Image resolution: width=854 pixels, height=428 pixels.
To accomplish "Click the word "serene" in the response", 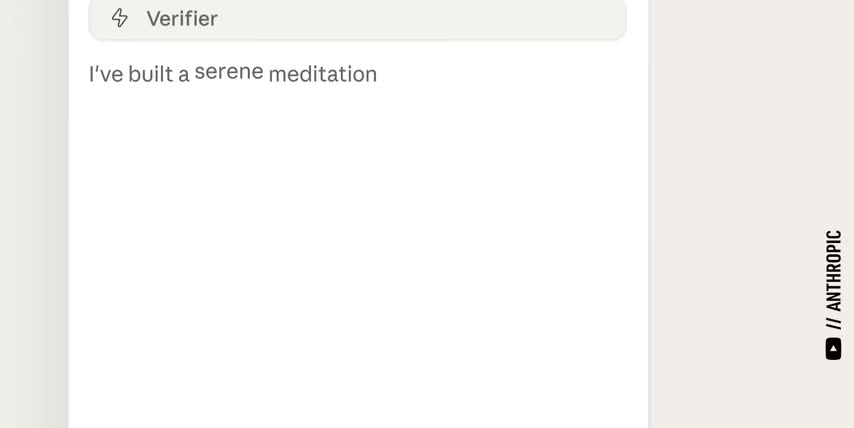I will (x=229, y=72).
